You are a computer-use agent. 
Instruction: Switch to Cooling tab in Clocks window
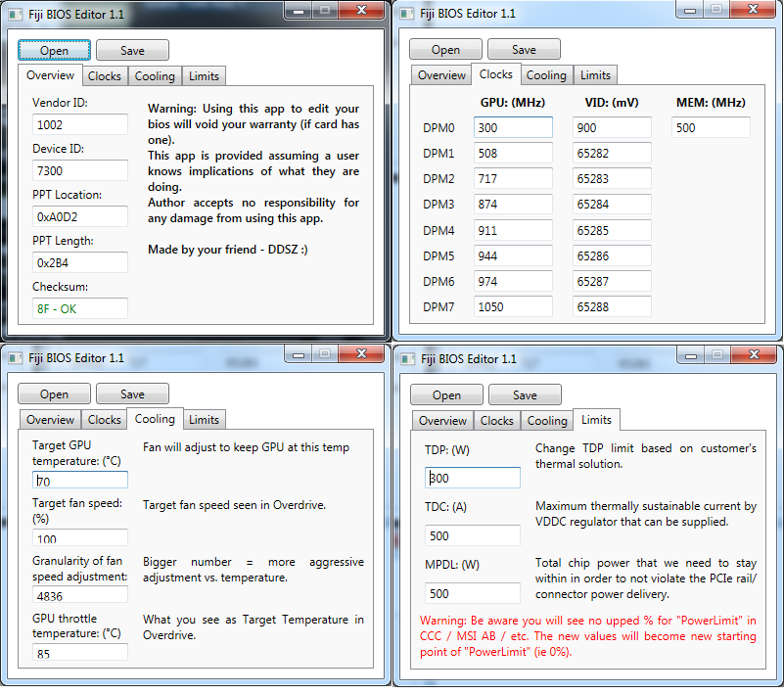click(546, 75)
